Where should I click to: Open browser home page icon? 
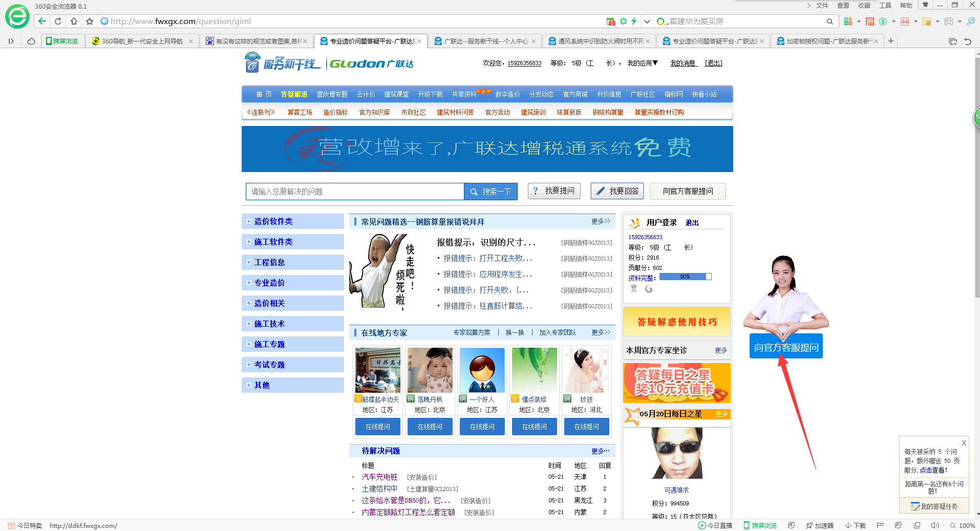click(74, 22)
